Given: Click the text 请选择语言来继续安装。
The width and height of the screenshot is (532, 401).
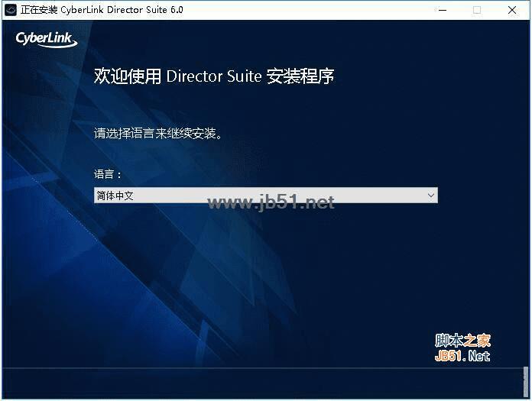Looking at the screenshot, I should [158, 133].
